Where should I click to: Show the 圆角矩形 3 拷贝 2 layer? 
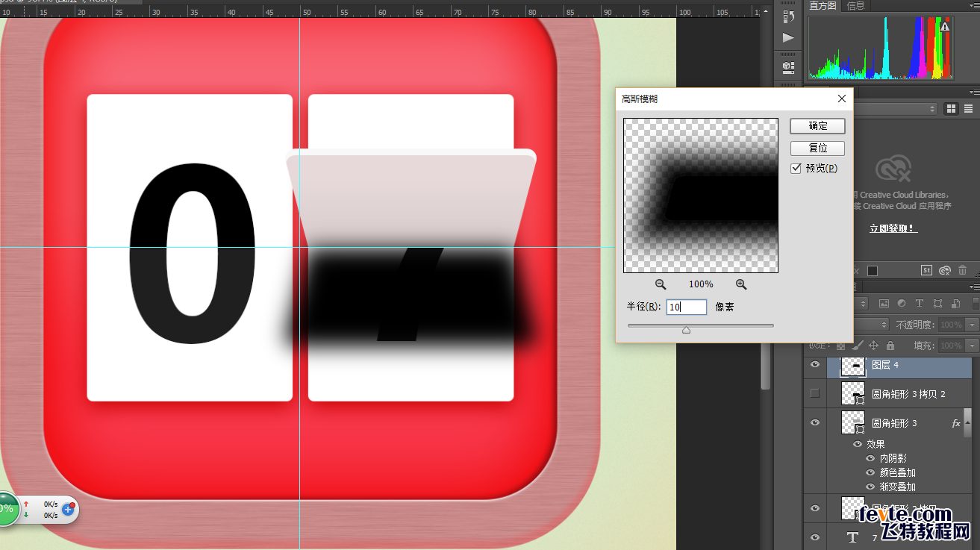click(815, 393)
